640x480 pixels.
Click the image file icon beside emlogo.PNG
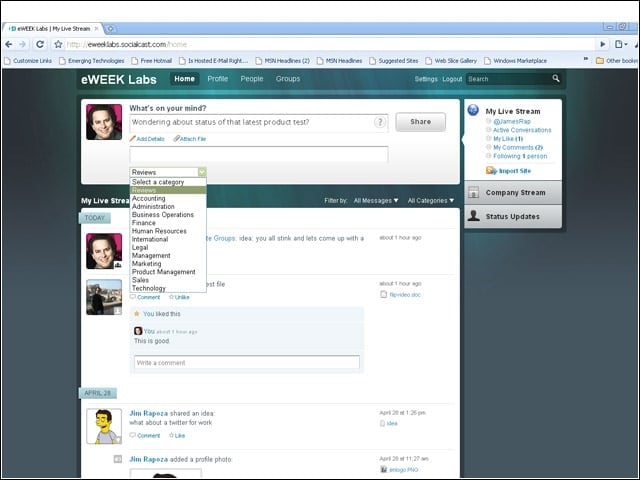[384, 469]
